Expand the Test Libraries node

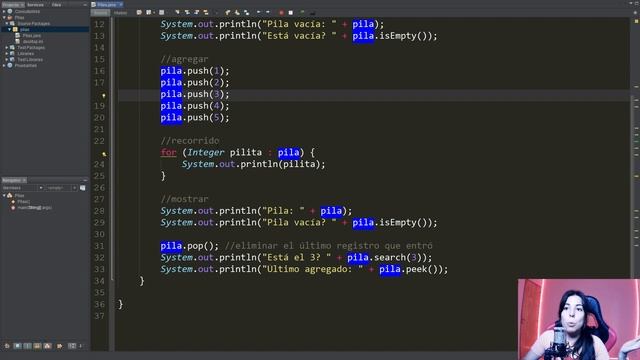tap(7, 60)
